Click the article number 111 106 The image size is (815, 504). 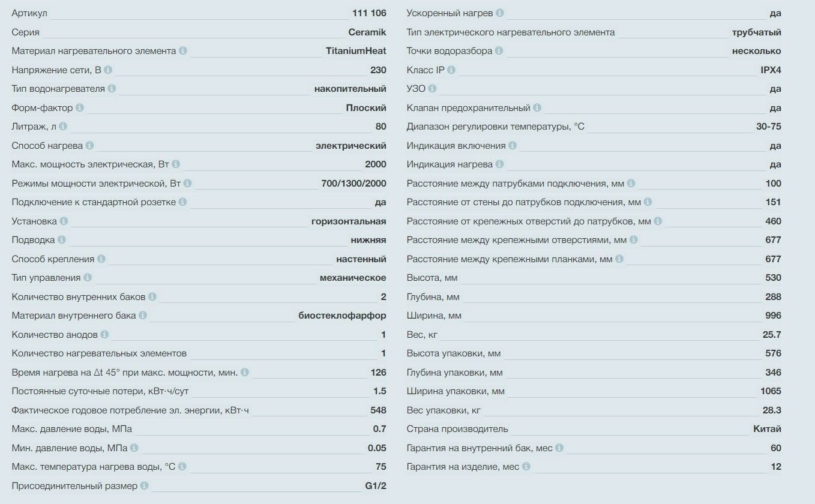pyautogui.click(x=369, y=13)
